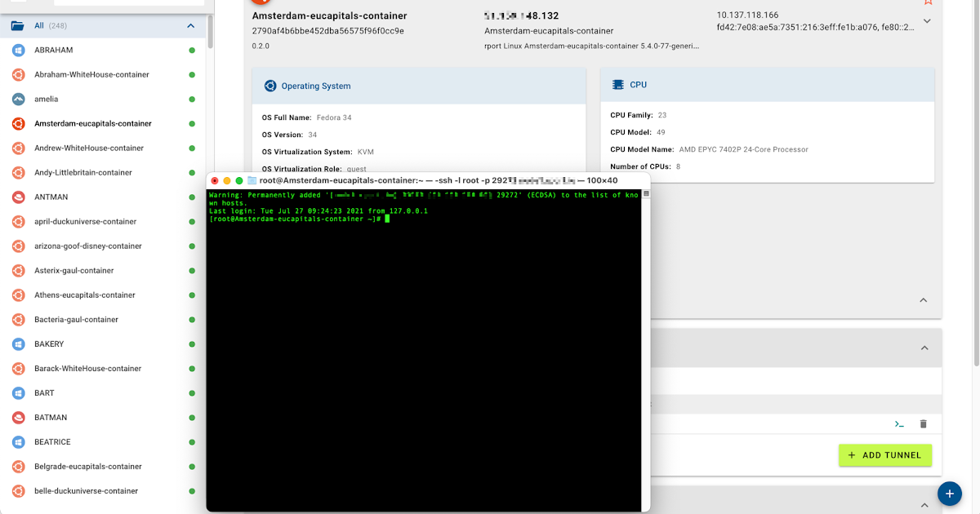
Task: Click the blue plus floating action button
Action: [x=949, y=494]
